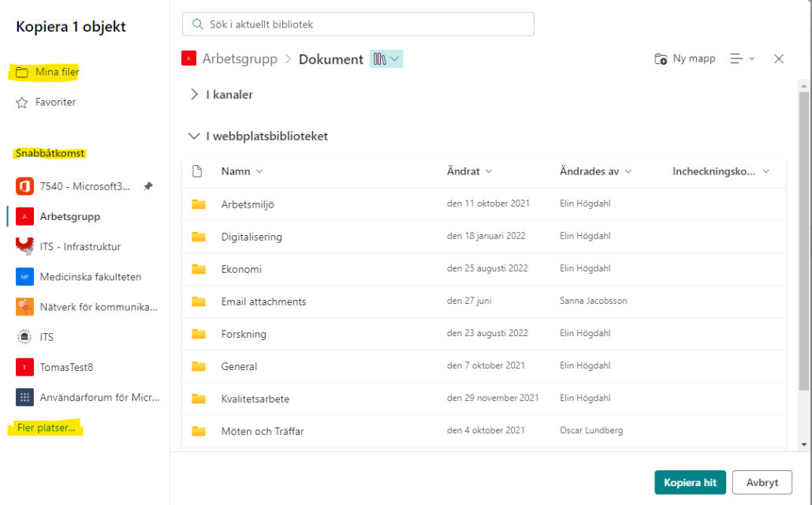Screen dimensions: 812x505
Task: Click the Möten och Träffar folder icon
Action: [199, 431]
